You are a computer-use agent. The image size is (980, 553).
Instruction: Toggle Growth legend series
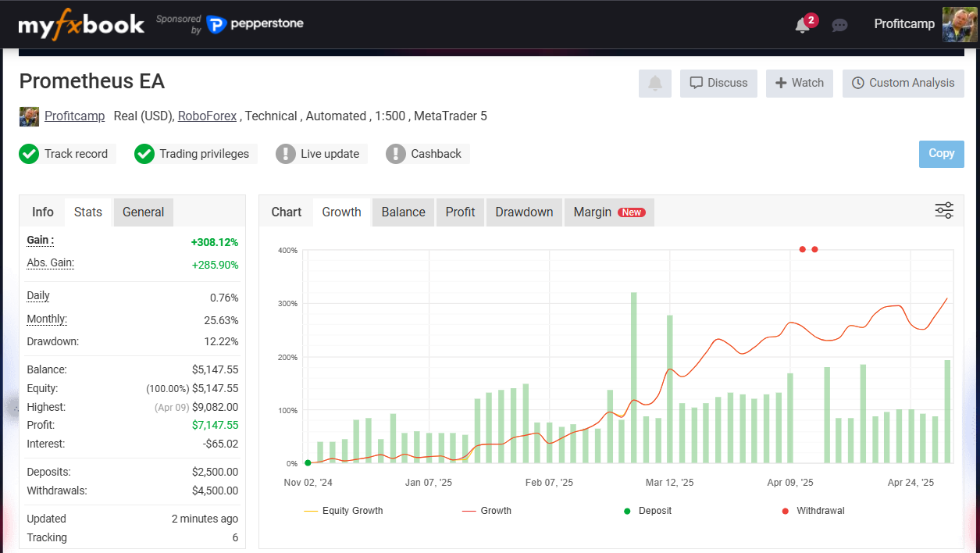(x=486, y=511)
